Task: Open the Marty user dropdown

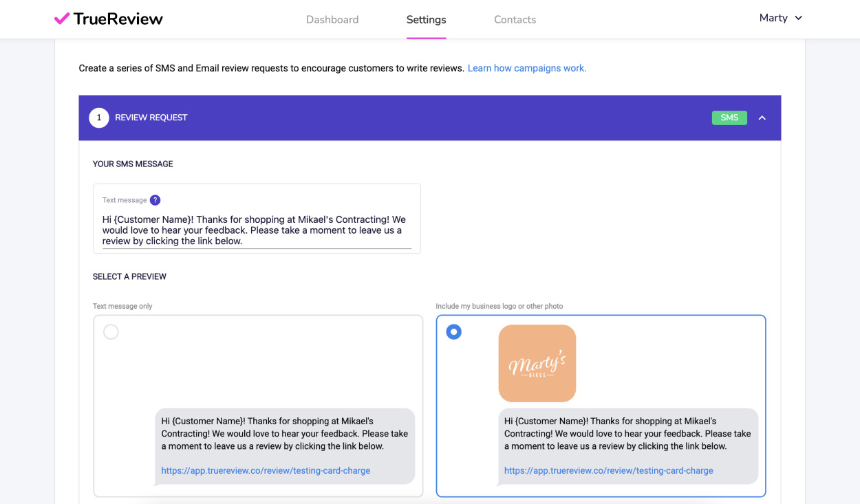Action: pos(781,18)
